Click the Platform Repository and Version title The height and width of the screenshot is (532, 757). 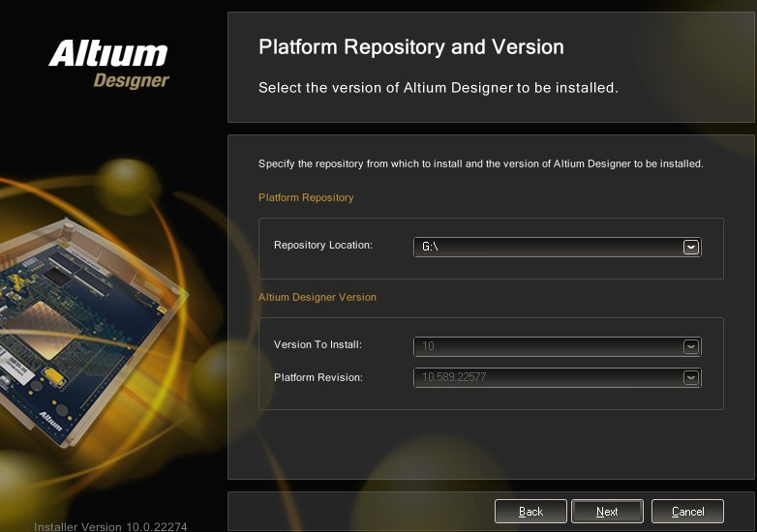410,47
